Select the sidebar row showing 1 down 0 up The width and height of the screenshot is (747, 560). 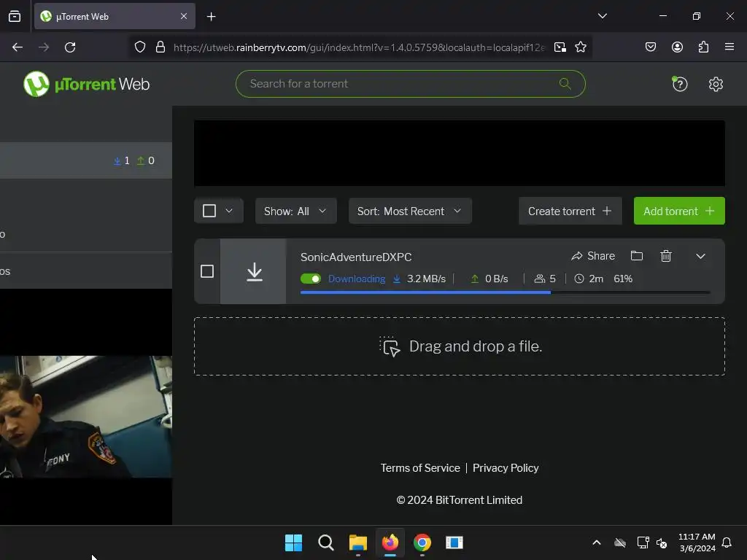pos(86,160)
